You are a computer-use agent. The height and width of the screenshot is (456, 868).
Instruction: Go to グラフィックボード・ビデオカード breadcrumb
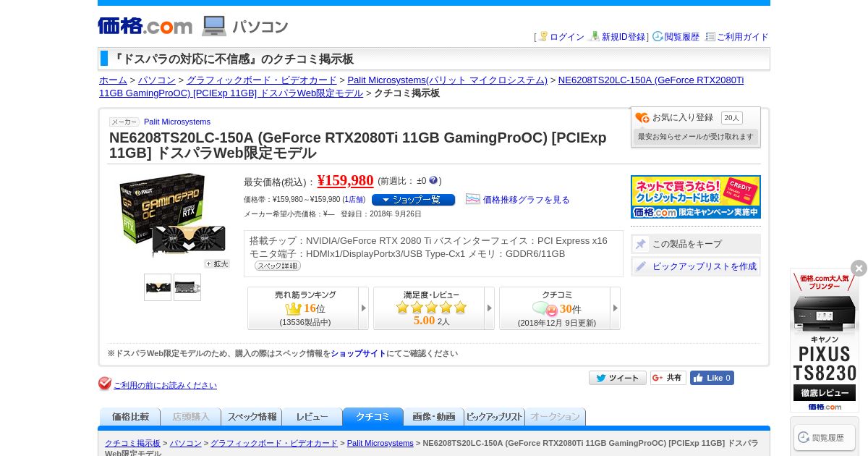coord(262,80)
